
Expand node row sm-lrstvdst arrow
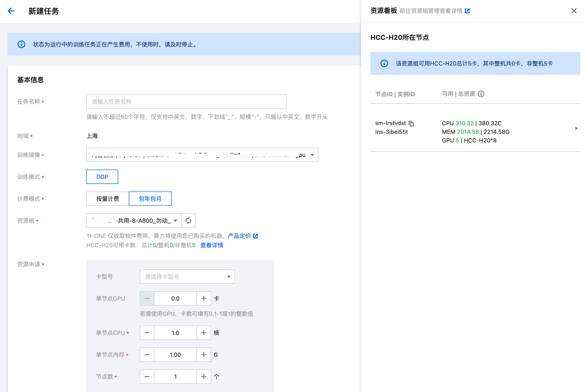tap(576, 128)
